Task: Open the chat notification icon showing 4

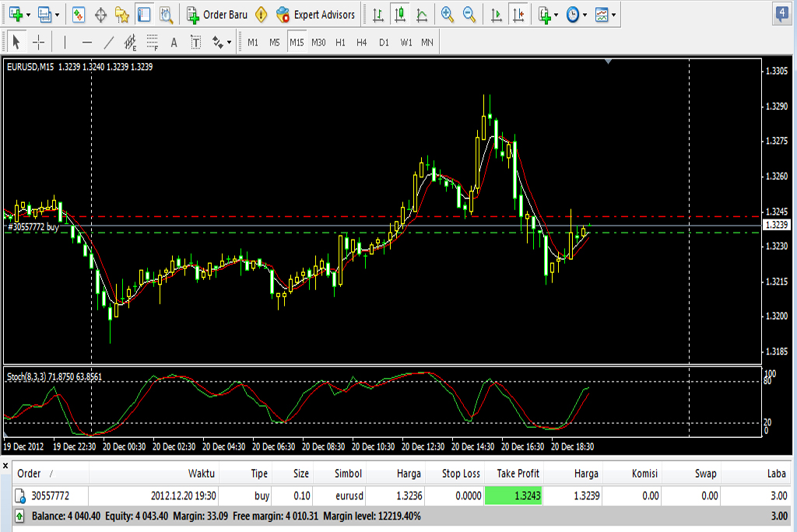Action: (781, 13)
